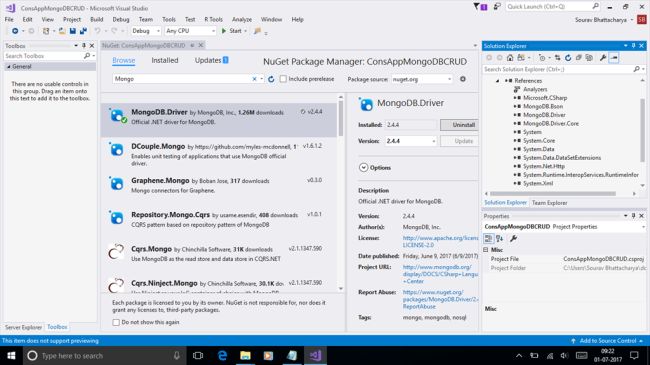Click the Alphabetical sort icon in Properties
Screen dimensions: 650x365
click(x=500, y=238)
